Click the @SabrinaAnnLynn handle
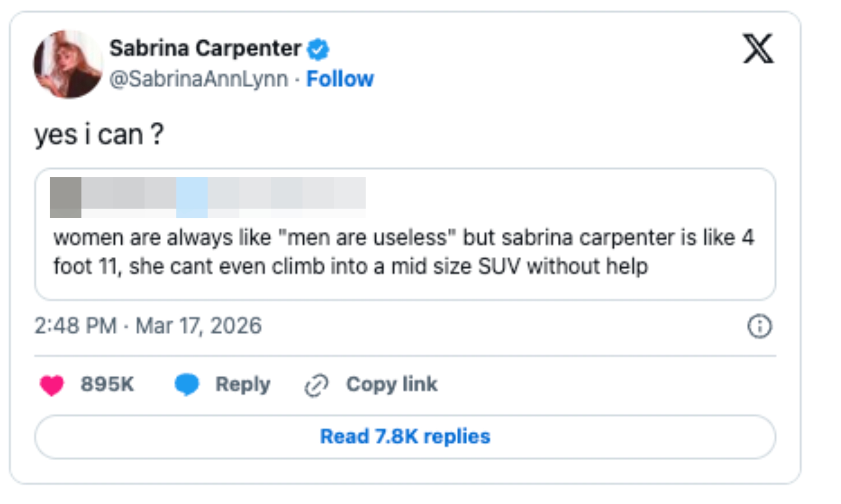 pos(199,79)
